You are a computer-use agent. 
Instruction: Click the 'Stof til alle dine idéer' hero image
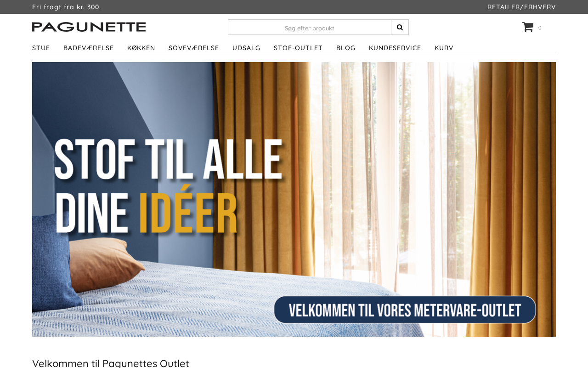tap(294, 199)
